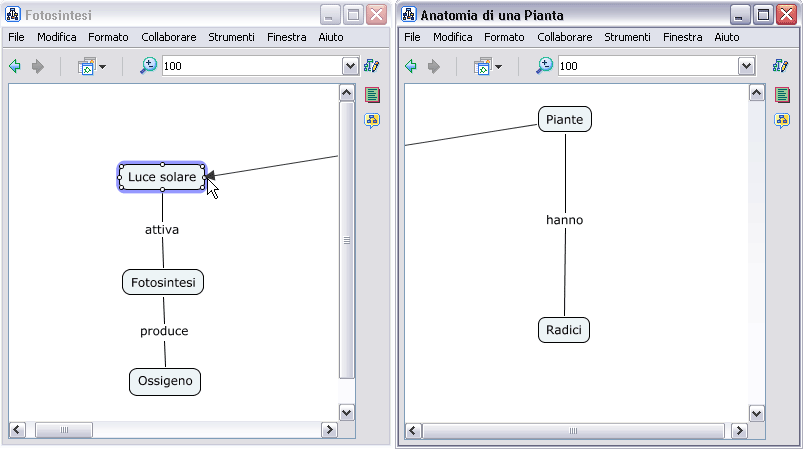
Task: Select the Piante concept node
Action: (565, 120)
